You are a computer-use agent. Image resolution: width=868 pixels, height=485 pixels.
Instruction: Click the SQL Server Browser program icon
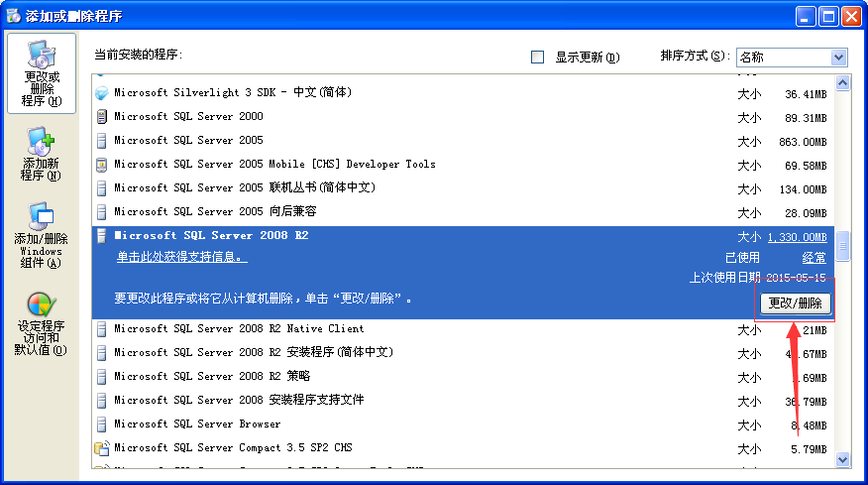point(101,424)
